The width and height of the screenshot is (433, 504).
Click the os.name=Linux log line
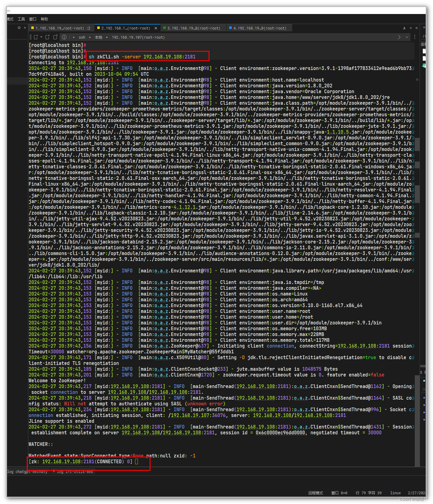click(x=168, y=294)
